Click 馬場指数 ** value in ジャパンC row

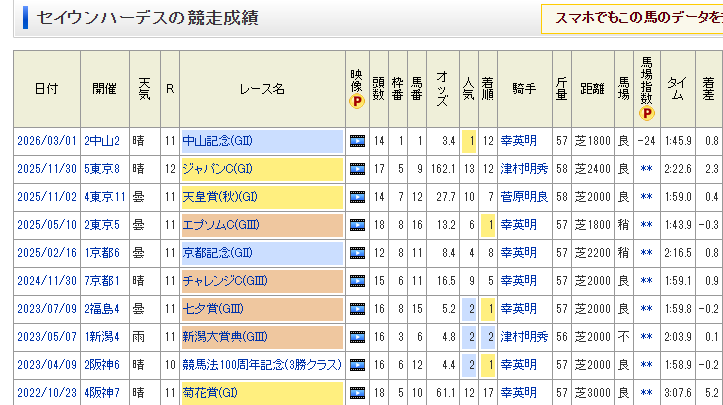point(647,170)
